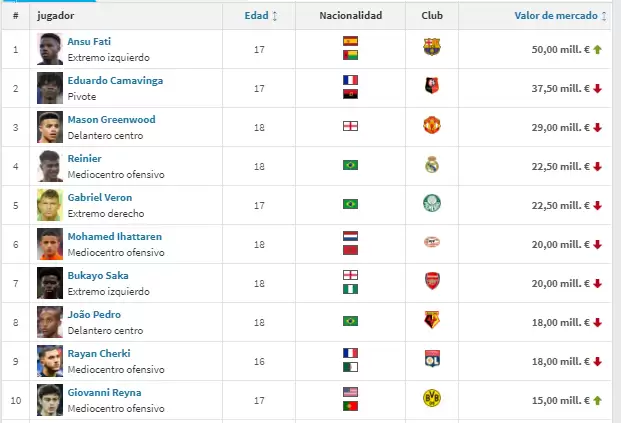621x423 pixels.
Task: Click the Palmeiras club crest
Action: pos(432,204)
